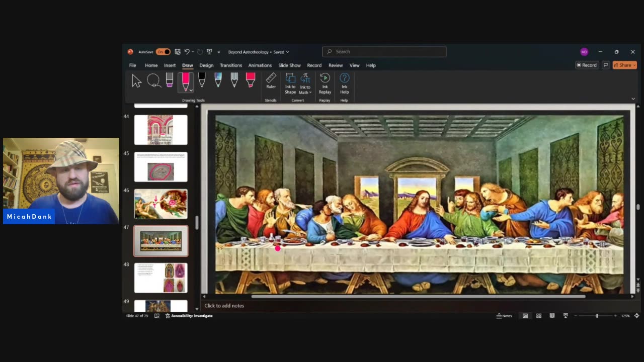Start Ink Replay
Screen dimensions: 644x362
(x=325, y=83)
